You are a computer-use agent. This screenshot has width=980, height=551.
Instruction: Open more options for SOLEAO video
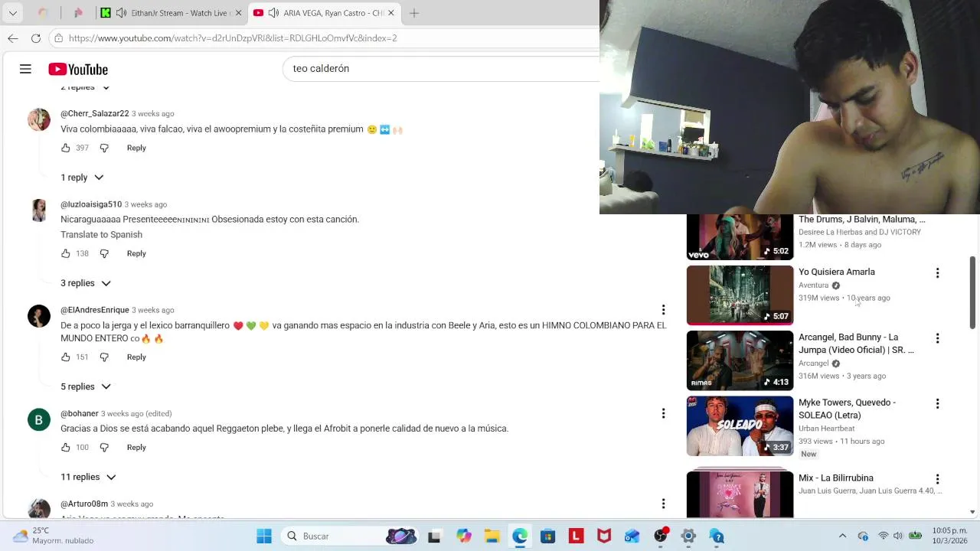(937, 403)
